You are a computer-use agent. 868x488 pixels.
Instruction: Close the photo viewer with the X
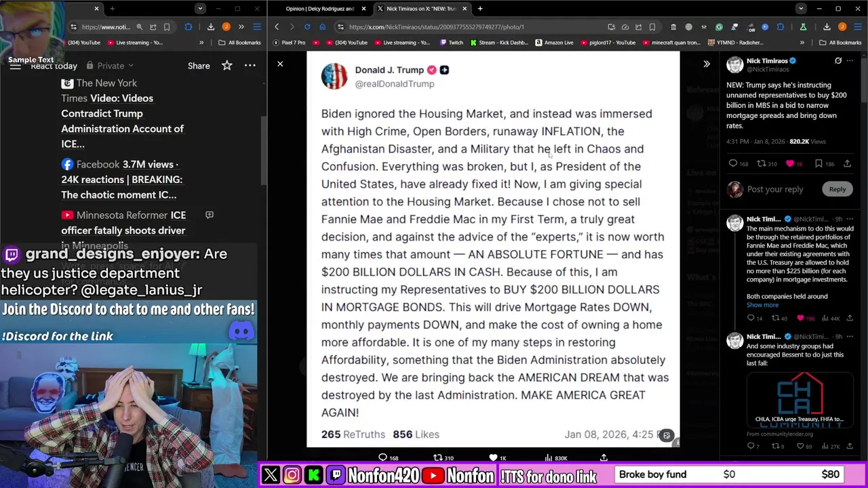pyautogui.click(x=280, y=64)
